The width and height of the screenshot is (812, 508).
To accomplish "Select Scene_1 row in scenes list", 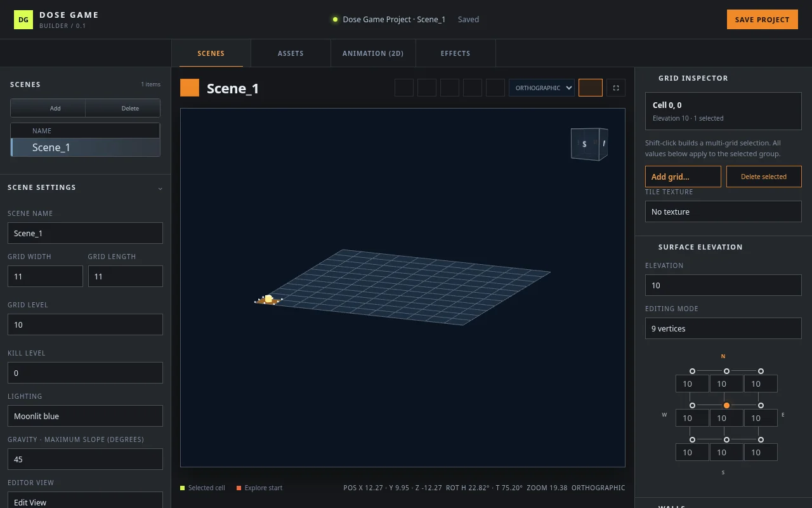I will coord(85,147).
